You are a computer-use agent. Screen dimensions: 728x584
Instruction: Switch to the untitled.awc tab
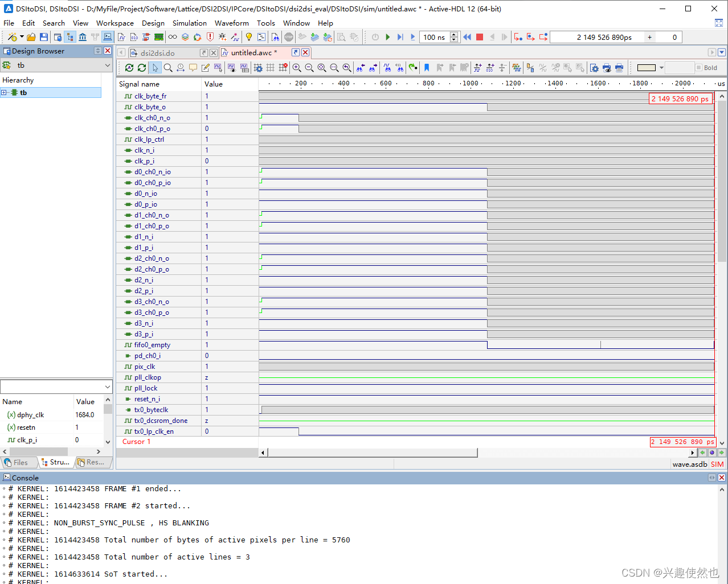(x=254, y=52)
